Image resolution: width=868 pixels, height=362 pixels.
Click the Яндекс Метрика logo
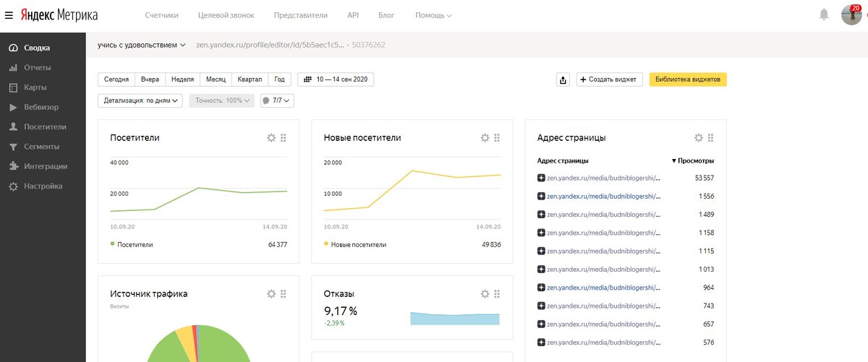[59, 14]
